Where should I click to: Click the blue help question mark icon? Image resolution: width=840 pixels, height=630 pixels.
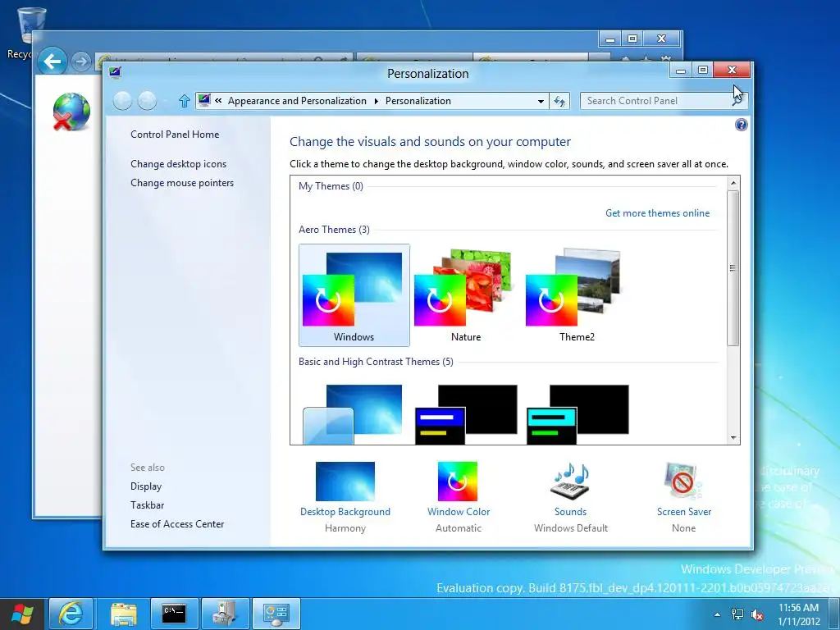click(x=741, y=125)
